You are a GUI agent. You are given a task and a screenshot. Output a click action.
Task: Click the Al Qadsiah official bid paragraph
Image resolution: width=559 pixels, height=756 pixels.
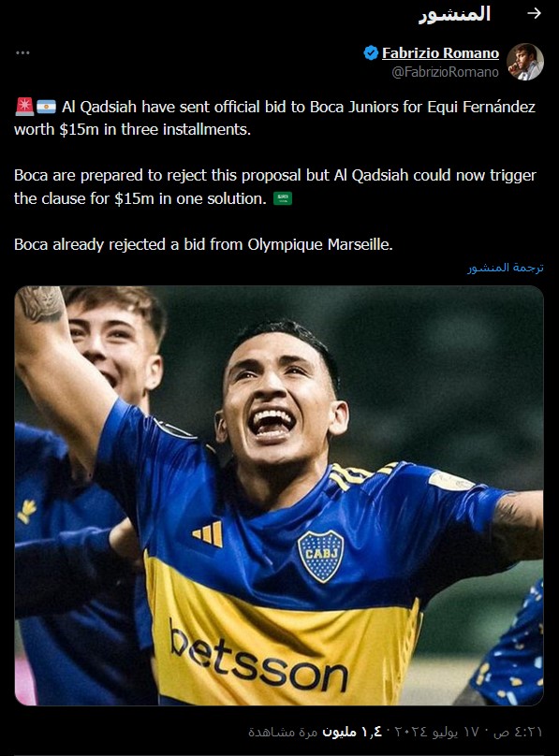coord(275,118)
